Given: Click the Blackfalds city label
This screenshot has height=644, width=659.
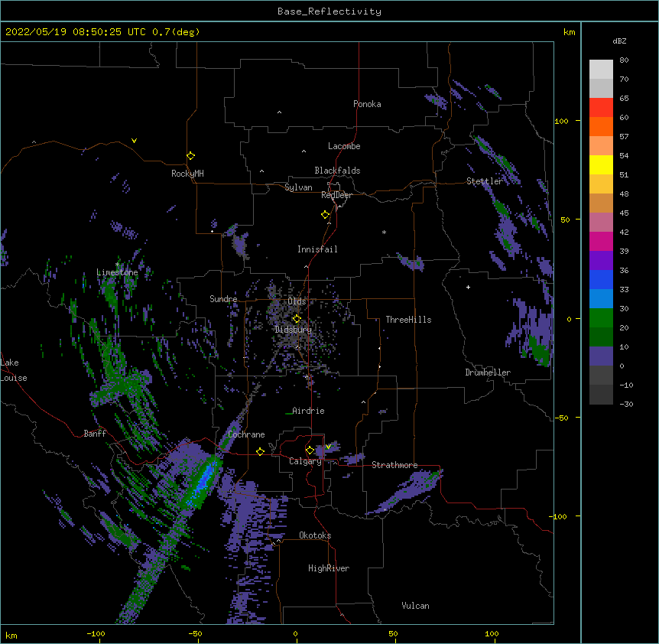Looking at the screenshot, I should click(x=337, y=171).
